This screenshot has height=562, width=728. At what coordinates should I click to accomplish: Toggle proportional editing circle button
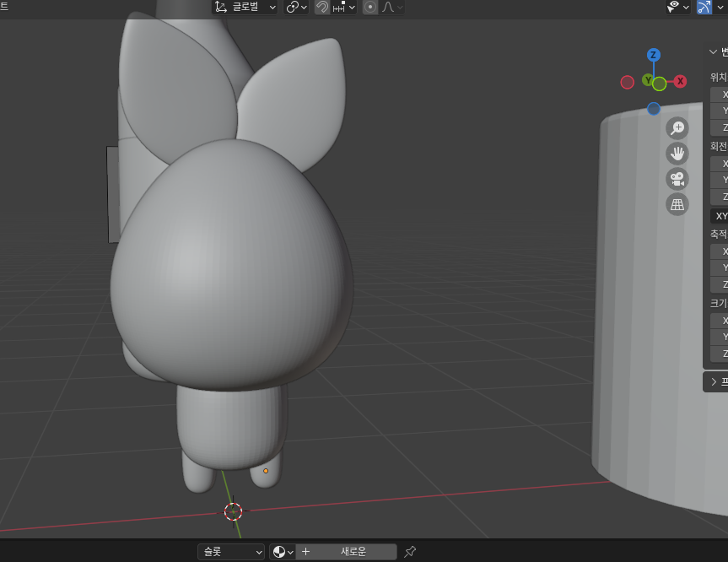[x=370, y=7]
